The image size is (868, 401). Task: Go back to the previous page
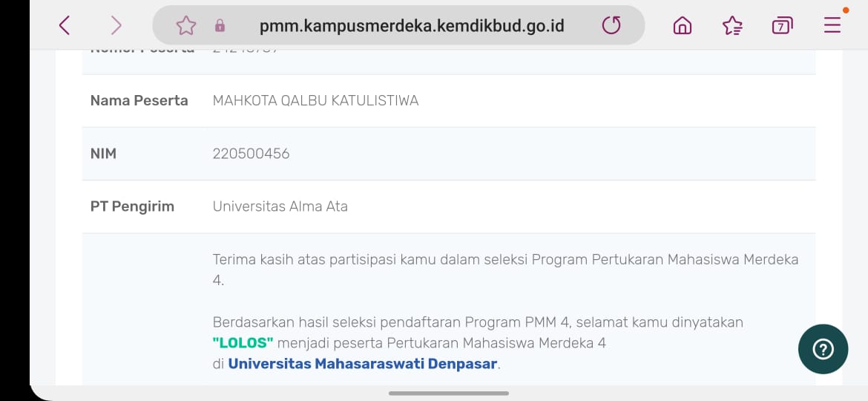pos(65,26)
